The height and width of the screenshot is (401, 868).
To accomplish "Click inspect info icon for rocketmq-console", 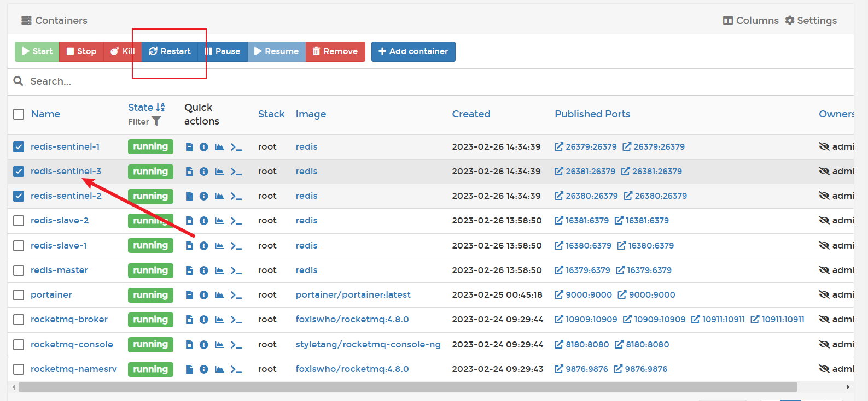I will 203,345.
